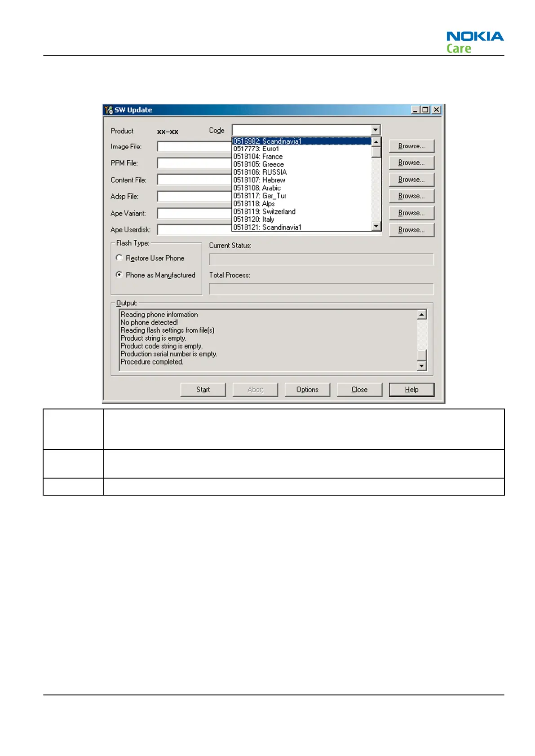Pick 0518104: France from the code list
Image resolution: width=535 pixels, height=756 pixels.
coord(302,157)
